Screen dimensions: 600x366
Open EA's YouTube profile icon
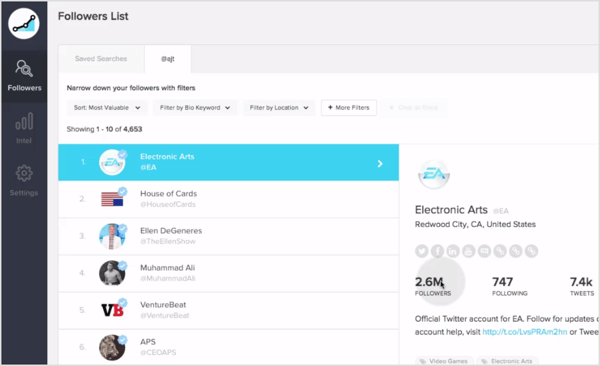tap(469, 251)
